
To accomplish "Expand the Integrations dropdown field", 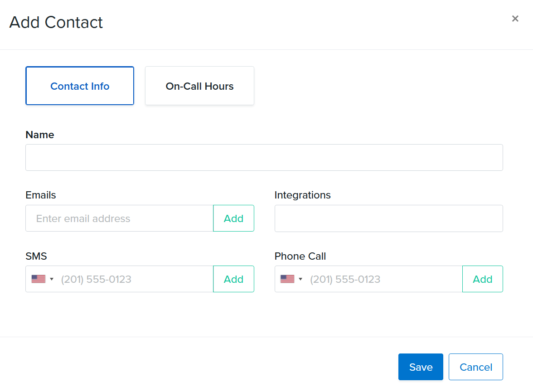I will (x=388, y=218).
